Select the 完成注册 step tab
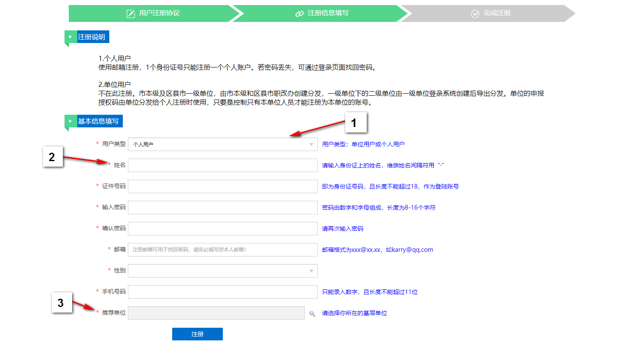Image resolution: width=644 pixels, height=356 pixels. [497, 13]
